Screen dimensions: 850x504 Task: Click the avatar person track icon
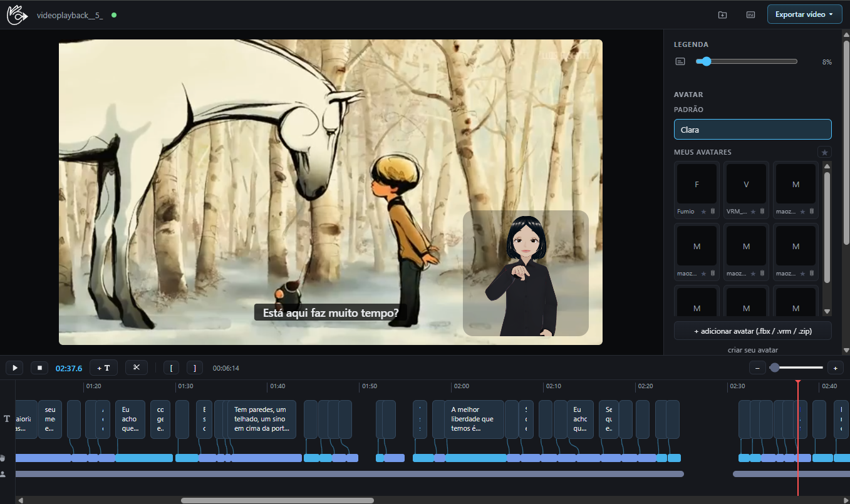[3, 474]
